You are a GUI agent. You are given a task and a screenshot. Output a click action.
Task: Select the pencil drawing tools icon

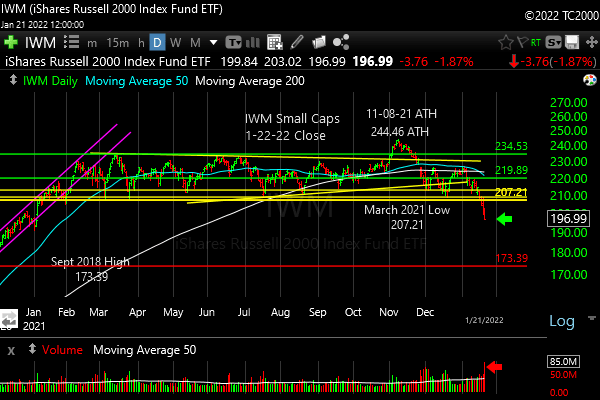point(297,42)
